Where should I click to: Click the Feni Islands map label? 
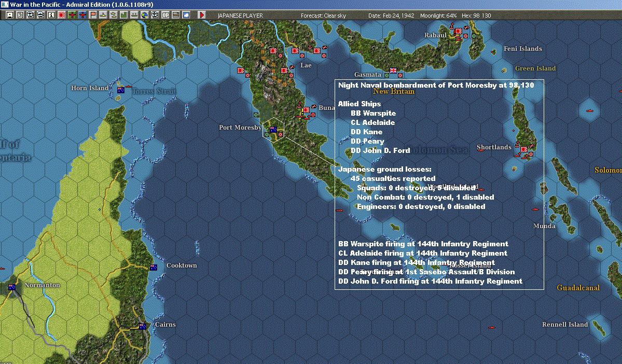(x=522, y=48)
